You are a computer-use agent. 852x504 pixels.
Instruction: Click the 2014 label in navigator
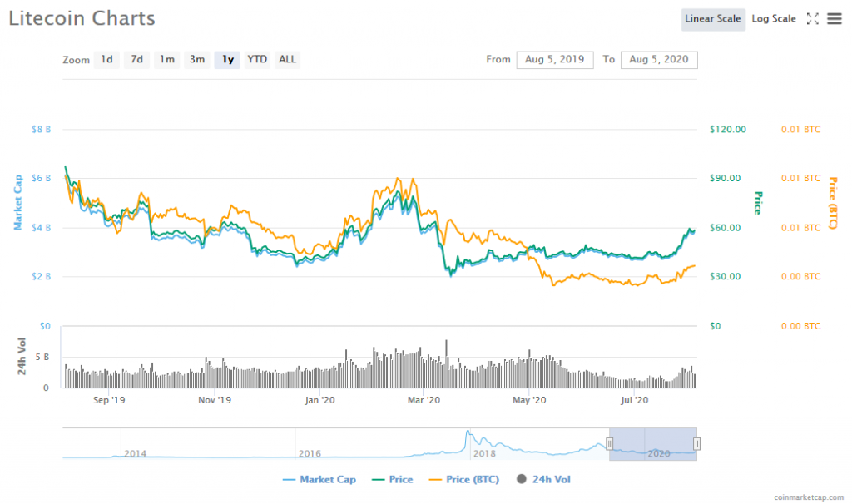pos(136,453)
